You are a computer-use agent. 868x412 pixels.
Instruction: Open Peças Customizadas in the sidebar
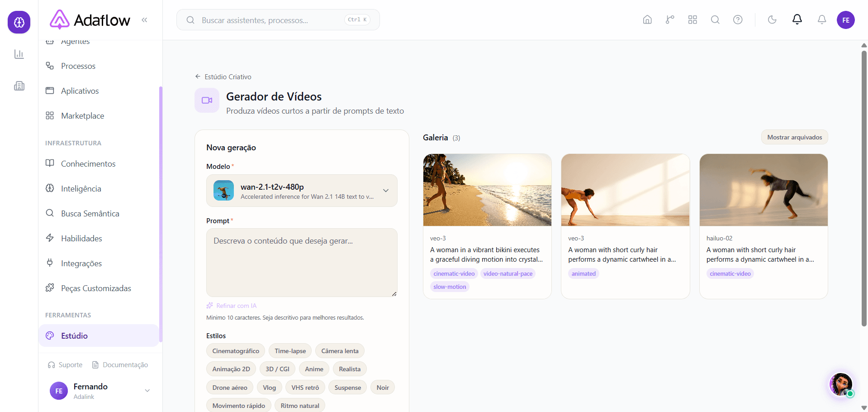pos(99,288)
